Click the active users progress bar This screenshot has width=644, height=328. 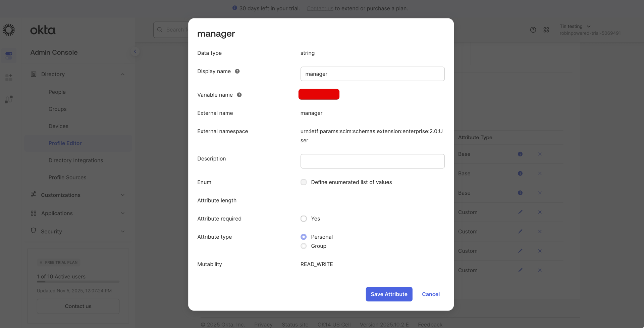78,282
